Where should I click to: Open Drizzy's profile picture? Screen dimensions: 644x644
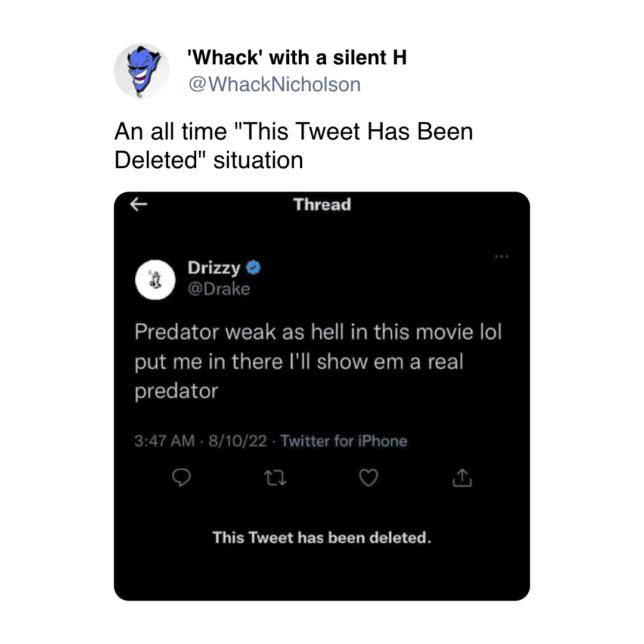155,280
